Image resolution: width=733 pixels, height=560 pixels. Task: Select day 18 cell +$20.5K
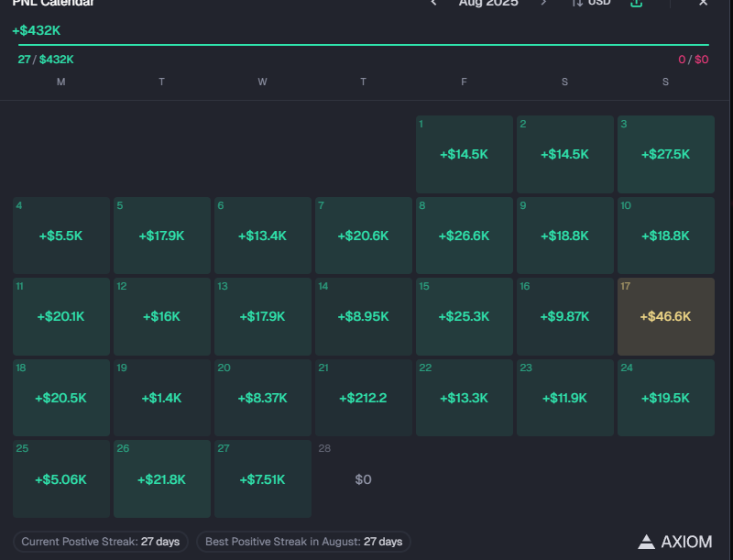[61, 398]
